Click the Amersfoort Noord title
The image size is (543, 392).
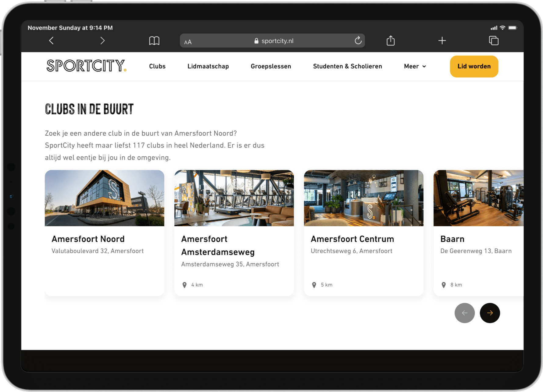(88, 239)
